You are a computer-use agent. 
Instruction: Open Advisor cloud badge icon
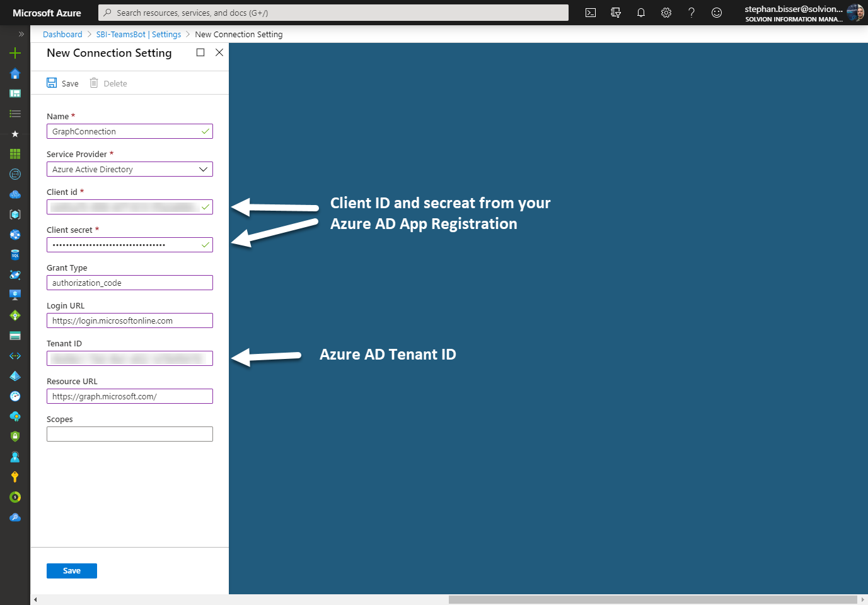pyautogui.click(x=15, y=416)
